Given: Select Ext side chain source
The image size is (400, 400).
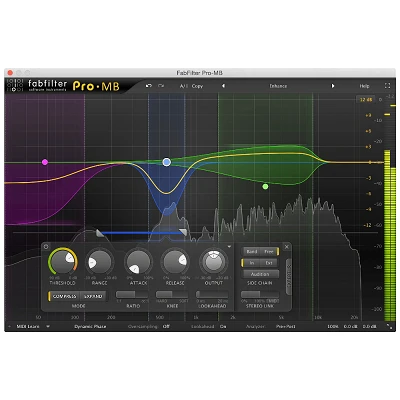Looking at the screenshot, I should click(269, 263).
